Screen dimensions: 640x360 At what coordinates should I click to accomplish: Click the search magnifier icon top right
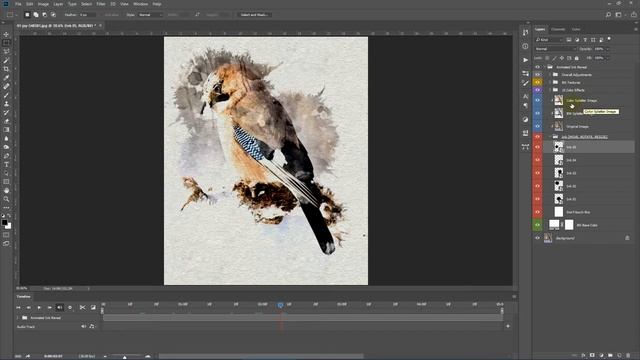tap(608, 15)
